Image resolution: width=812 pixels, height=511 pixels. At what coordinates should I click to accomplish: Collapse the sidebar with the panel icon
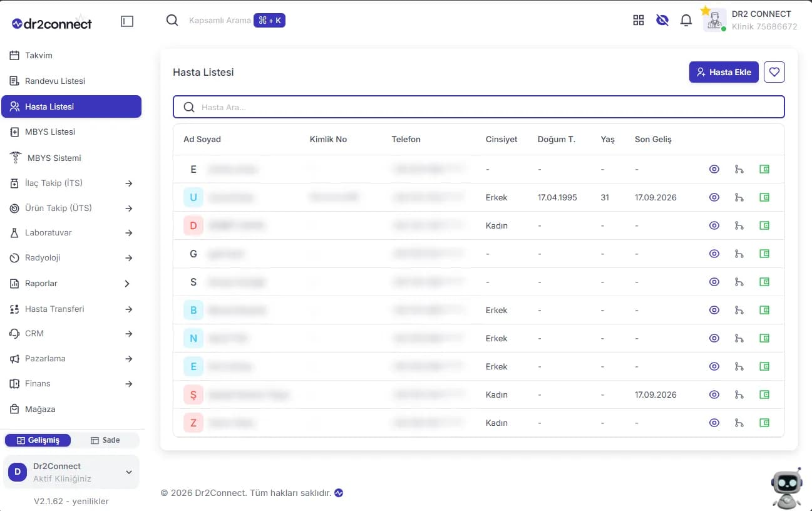point(127,21)
